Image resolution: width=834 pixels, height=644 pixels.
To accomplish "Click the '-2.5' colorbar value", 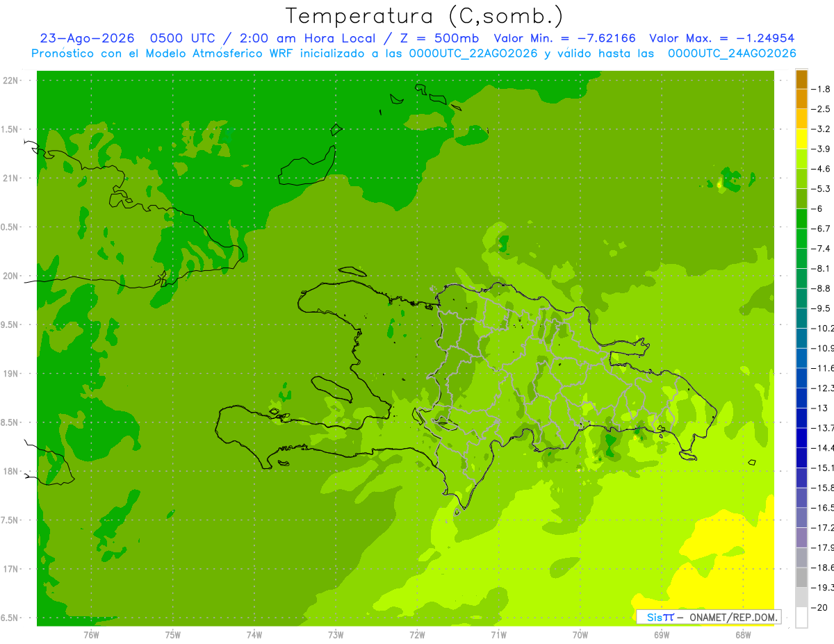I will [821, 109].
